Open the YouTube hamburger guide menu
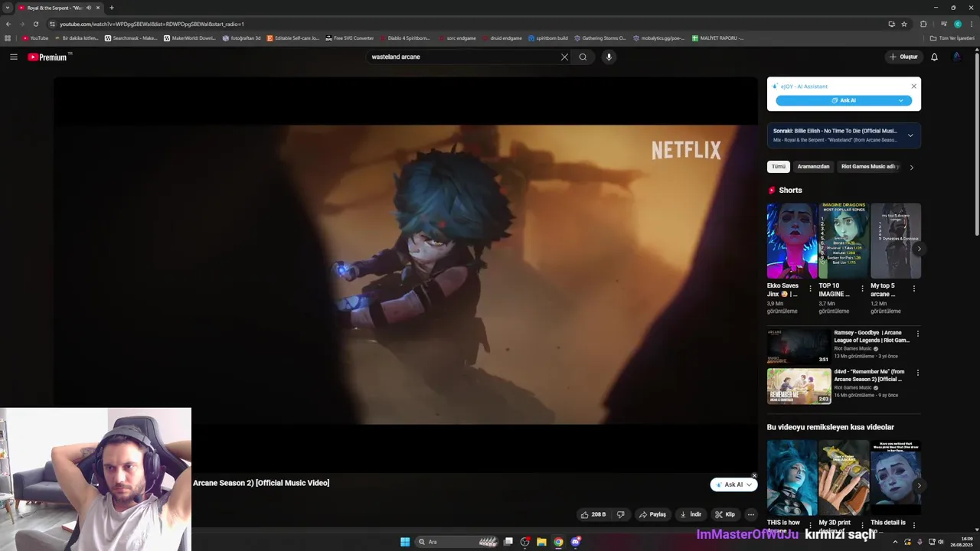 point(14,57)
